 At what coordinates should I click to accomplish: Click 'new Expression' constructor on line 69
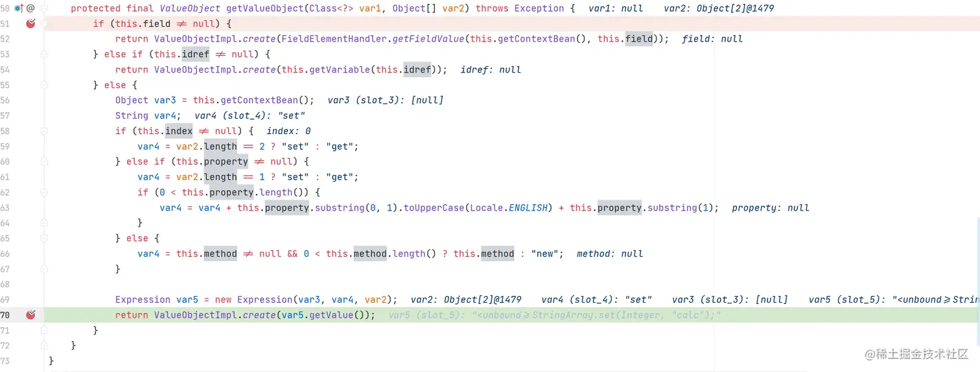pyautogui.click(x=253, y=299)
